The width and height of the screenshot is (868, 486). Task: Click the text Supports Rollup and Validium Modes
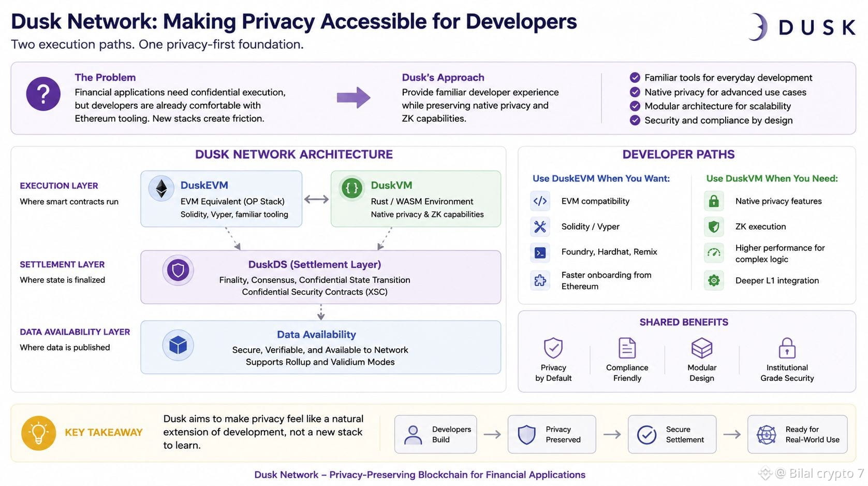point(320,362)
